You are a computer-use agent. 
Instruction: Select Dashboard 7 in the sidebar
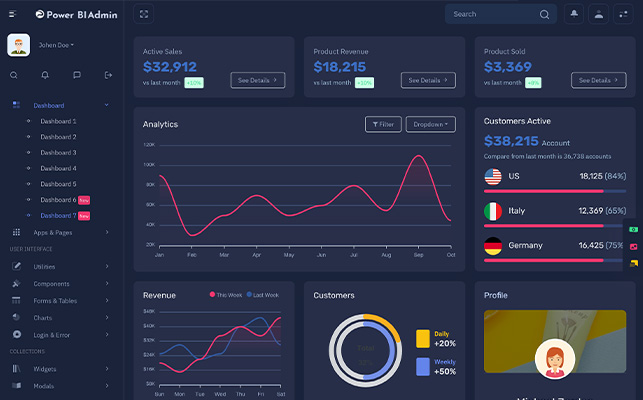tap(58, 215)
